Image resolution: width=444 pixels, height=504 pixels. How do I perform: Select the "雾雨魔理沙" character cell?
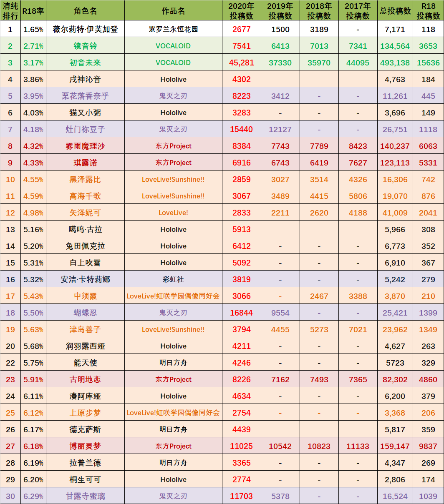click(x=85, y=146)
